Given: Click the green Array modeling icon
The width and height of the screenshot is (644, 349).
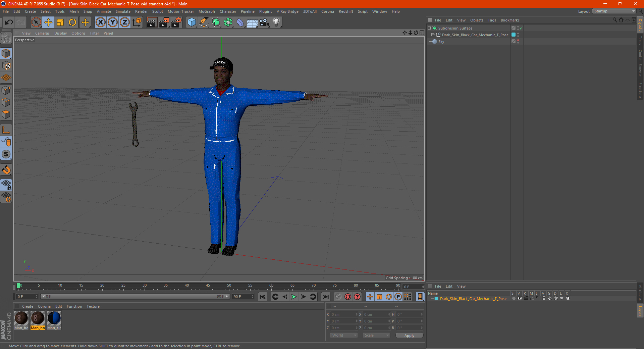Looking at the screenshot, I should coord(228,22).
